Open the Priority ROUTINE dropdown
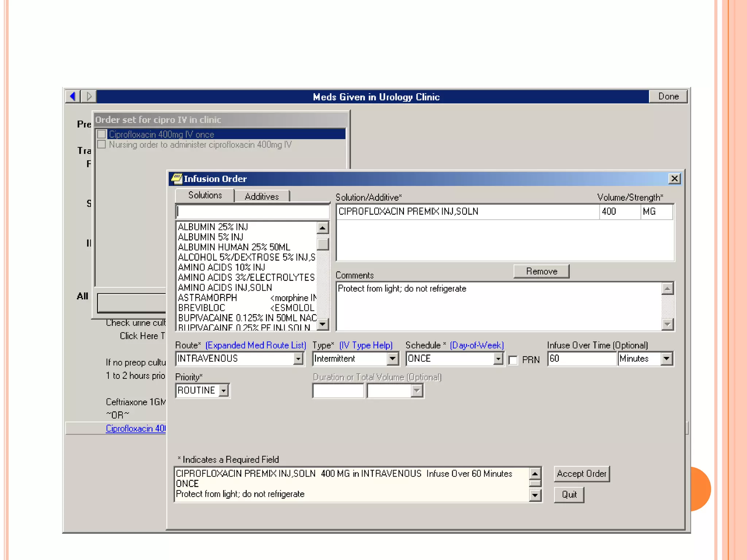Viewport: 747px width, 560px height. (224, 391)
